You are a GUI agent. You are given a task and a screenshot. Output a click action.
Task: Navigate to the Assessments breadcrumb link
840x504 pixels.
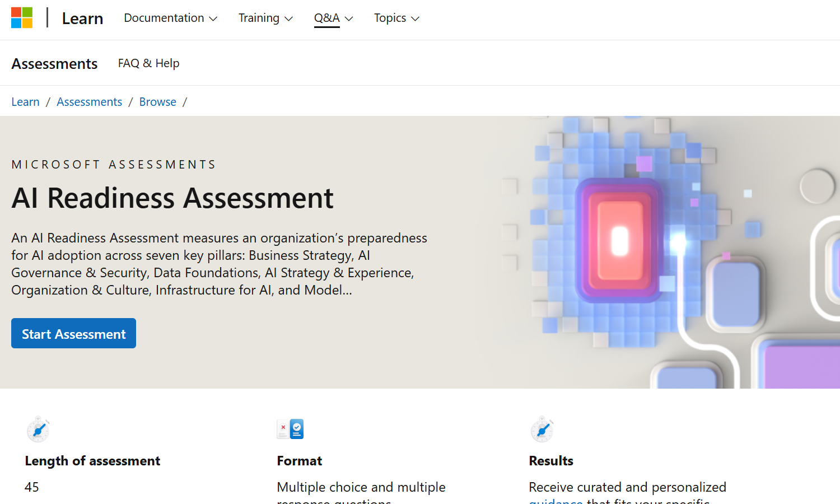click(x=89, y=102)
